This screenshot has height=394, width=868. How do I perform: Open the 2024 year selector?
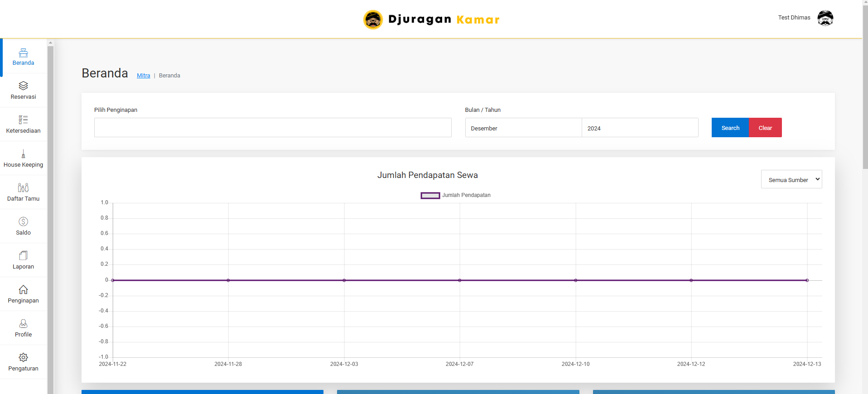point(639,128)
